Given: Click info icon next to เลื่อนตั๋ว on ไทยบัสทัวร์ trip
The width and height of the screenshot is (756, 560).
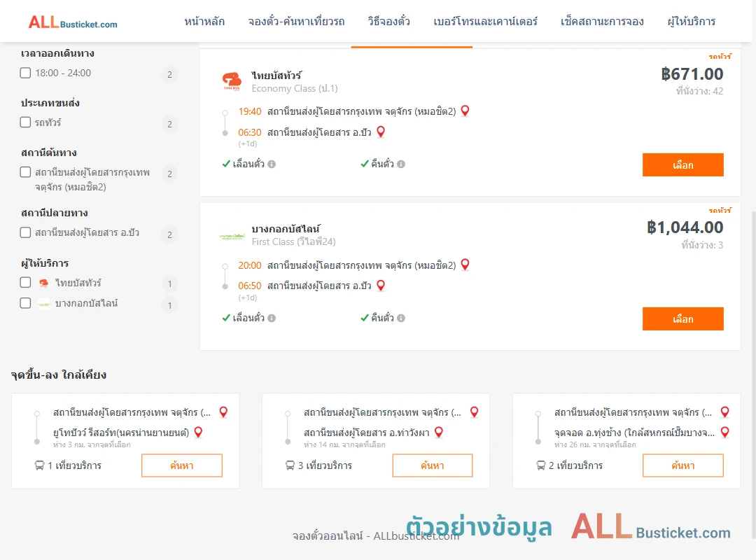Looking at the screenshot, I should click(272, 164).
